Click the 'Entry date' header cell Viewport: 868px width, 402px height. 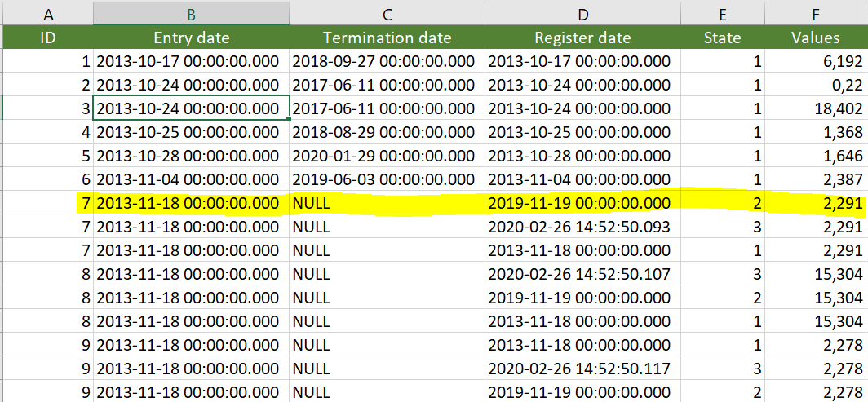coord(191,38)
